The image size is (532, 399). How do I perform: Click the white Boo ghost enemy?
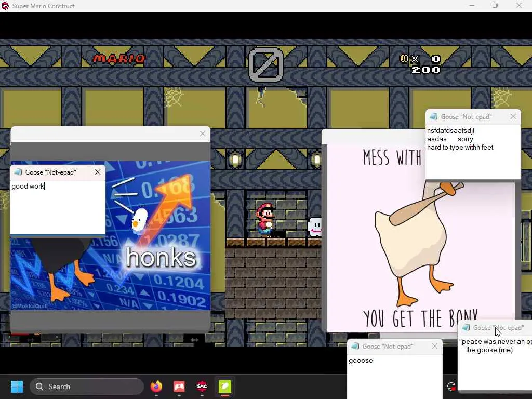pyautogui.click(x=314, y=228)
